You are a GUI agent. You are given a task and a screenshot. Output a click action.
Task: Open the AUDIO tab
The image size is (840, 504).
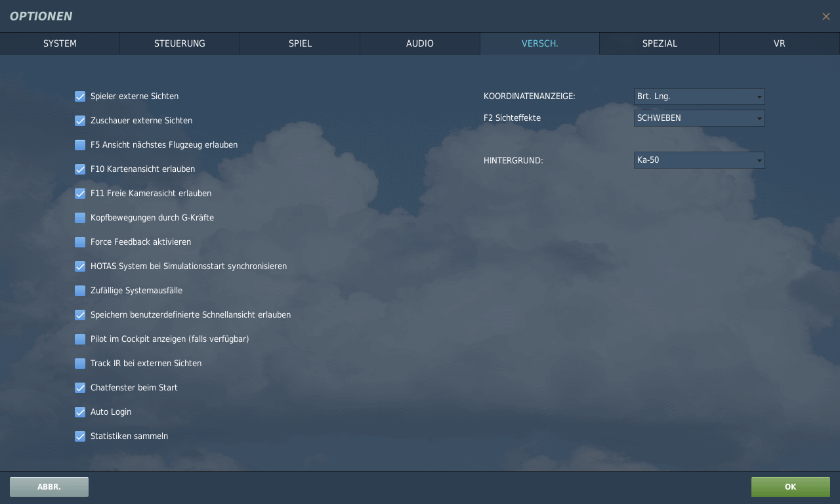(419, 43)
